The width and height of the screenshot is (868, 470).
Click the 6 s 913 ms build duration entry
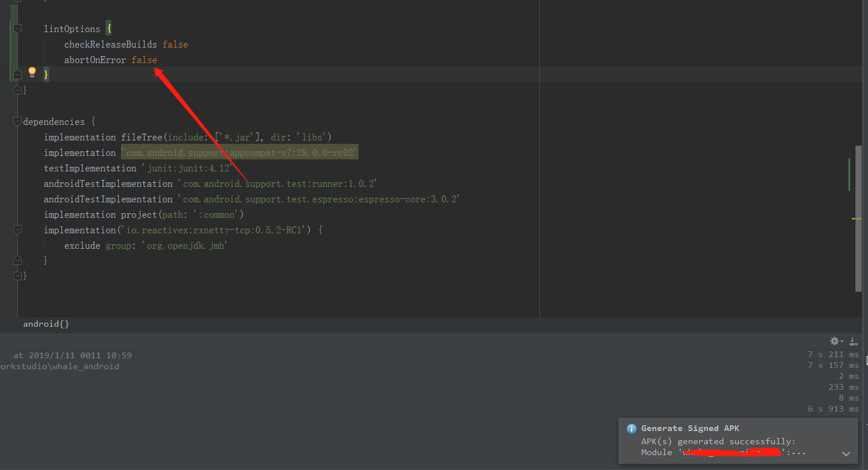(831, 408)
